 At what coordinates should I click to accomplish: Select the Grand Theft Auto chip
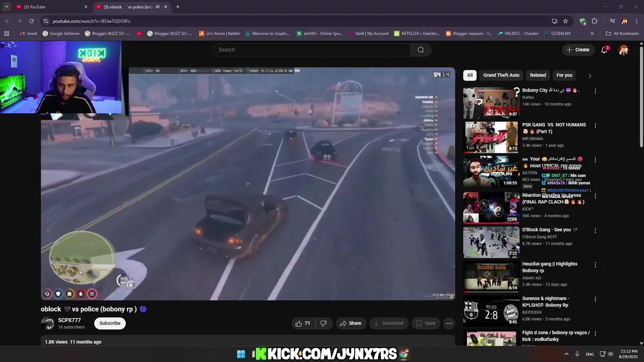pyautogui.click(x=501, y=75)
